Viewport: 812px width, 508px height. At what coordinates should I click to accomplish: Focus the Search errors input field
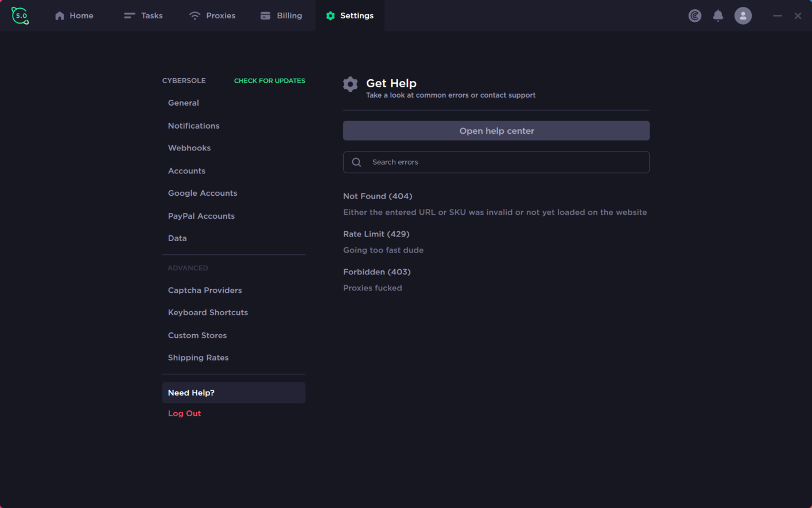coord(496,162)
